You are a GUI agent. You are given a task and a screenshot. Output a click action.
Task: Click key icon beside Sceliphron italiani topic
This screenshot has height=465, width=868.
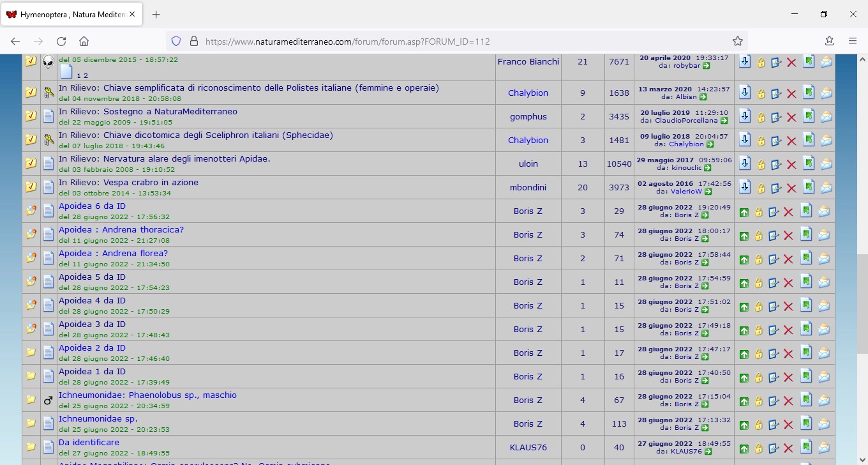click(x=49, y=140)
